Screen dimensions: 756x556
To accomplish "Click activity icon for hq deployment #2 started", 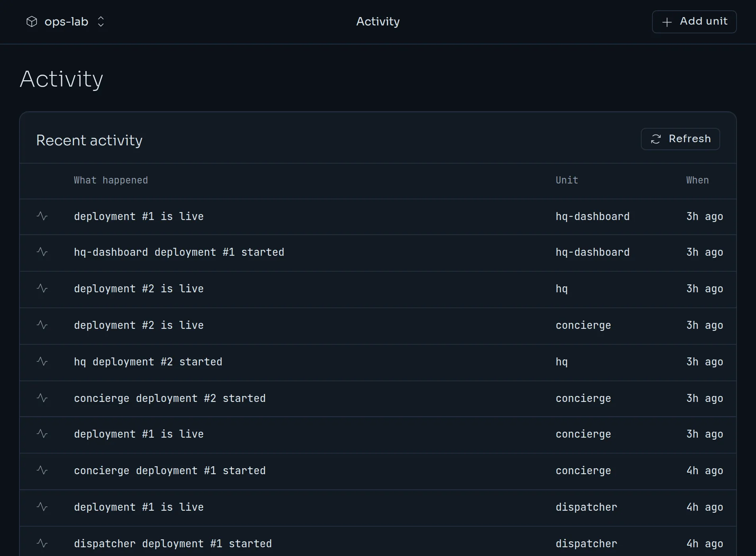I will tap(42, 361).
